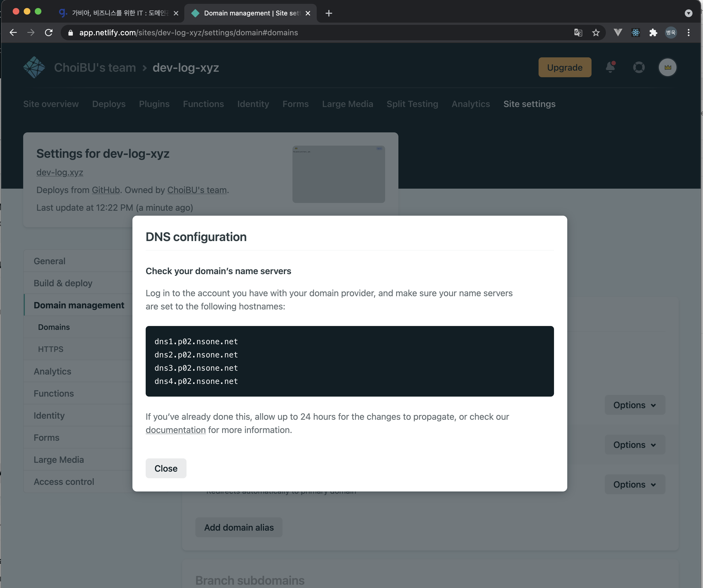This screenshot has width=703, height=588.
Task: Expand the topmost Options dropdown
Action: coord(634,405)
